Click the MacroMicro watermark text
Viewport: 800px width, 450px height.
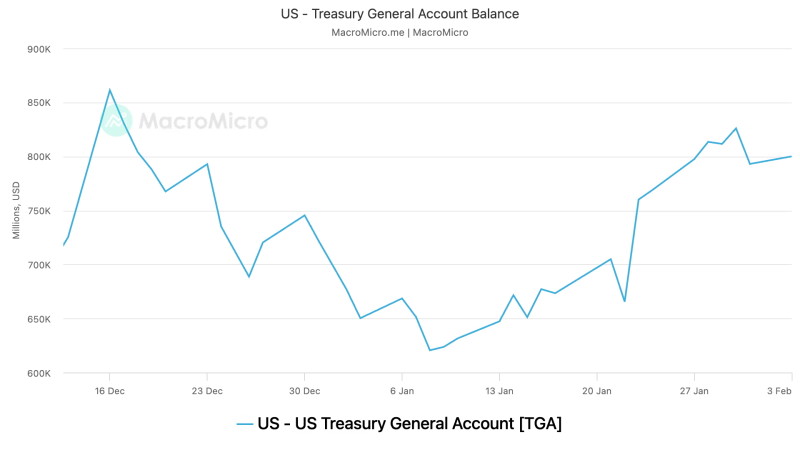click(x=203, y=121)
